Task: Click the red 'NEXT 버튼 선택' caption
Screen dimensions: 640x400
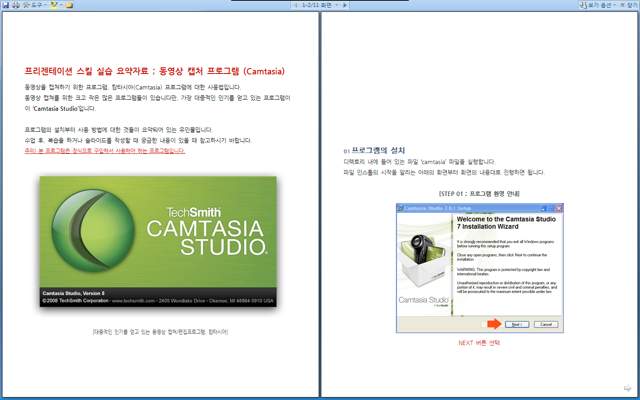Action: (479, 343)
